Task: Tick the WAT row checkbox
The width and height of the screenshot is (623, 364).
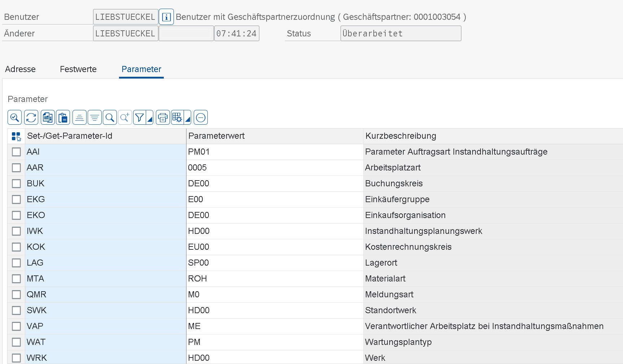Action: coord(16,342)
